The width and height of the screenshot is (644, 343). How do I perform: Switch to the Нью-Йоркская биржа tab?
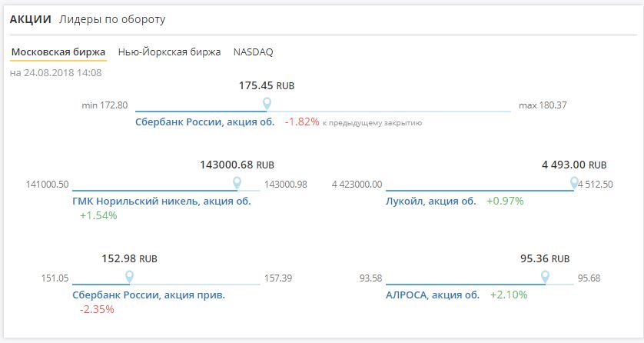tap(169, 52)
